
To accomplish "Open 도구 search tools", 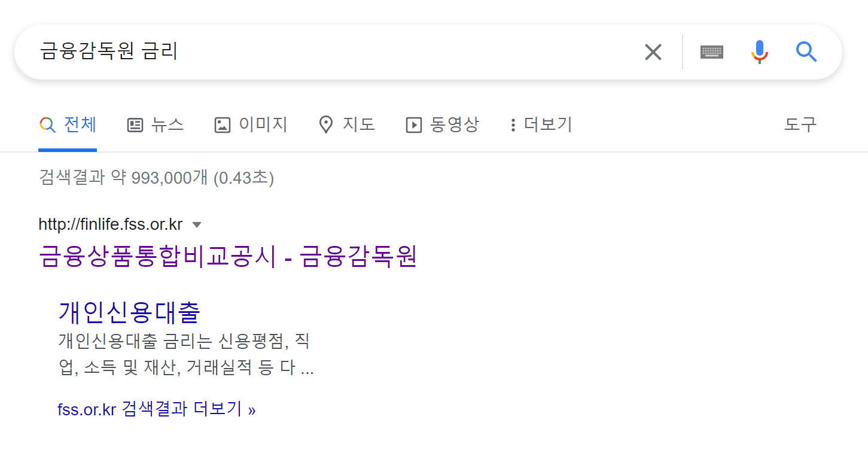I will [800, 124].
